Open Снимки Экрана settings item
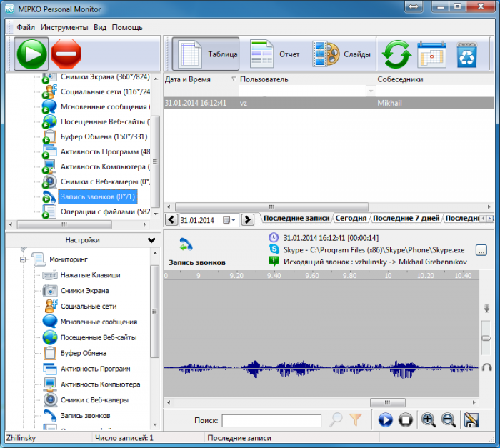Screen dimensions: 500x448 point(85,291)
